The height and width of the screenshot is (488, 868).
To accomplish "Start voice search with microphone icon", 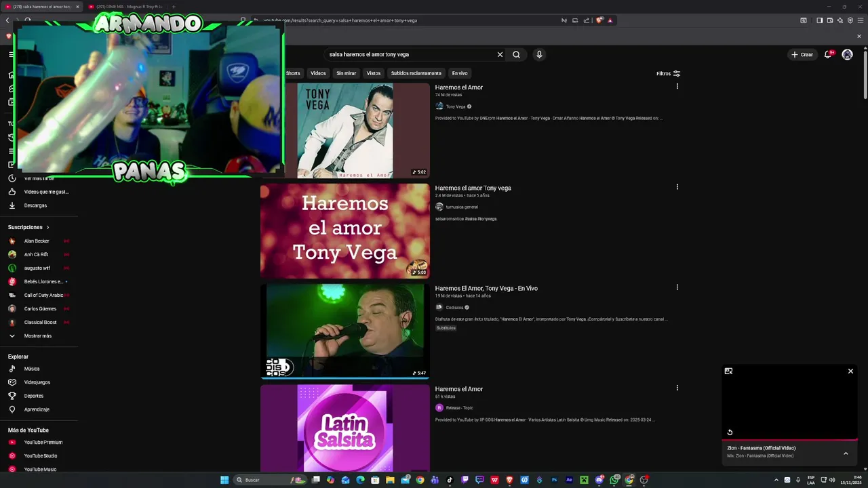I will tap(539, 54).
